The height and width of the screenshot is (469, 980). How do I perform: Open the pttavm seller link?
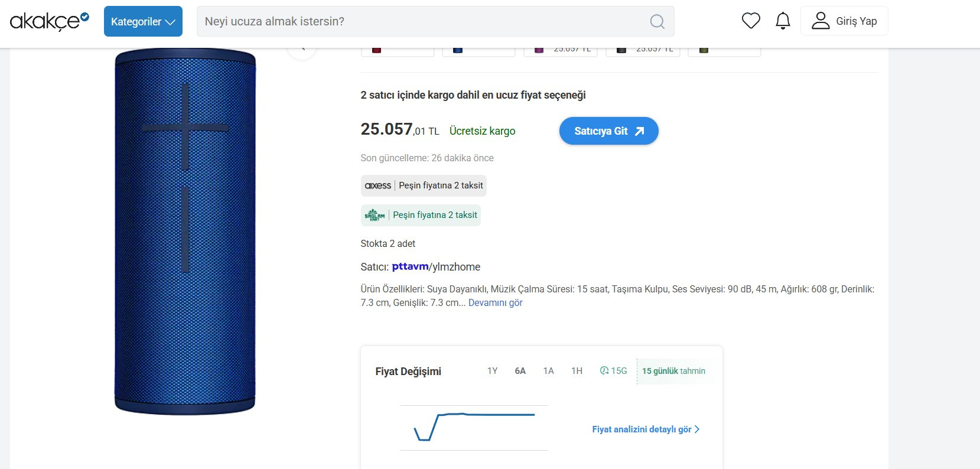tap(410, 266)
